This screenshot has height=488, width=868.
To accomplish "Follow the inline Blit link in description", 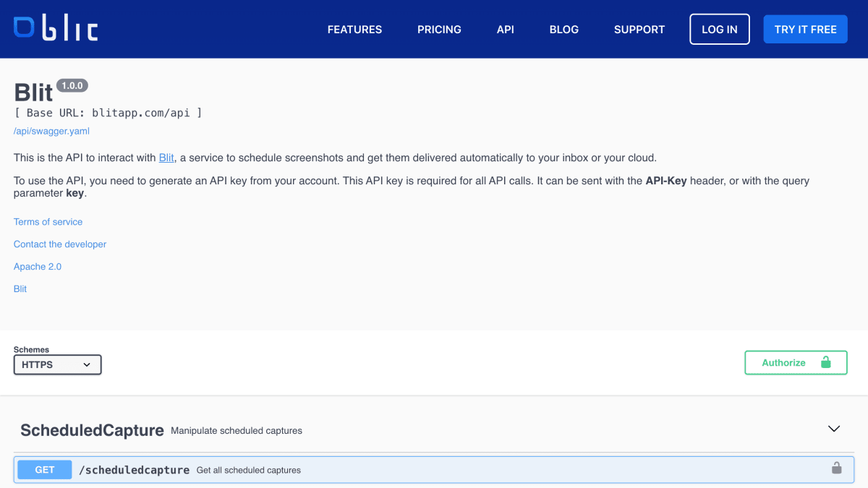I will point(166,158).
